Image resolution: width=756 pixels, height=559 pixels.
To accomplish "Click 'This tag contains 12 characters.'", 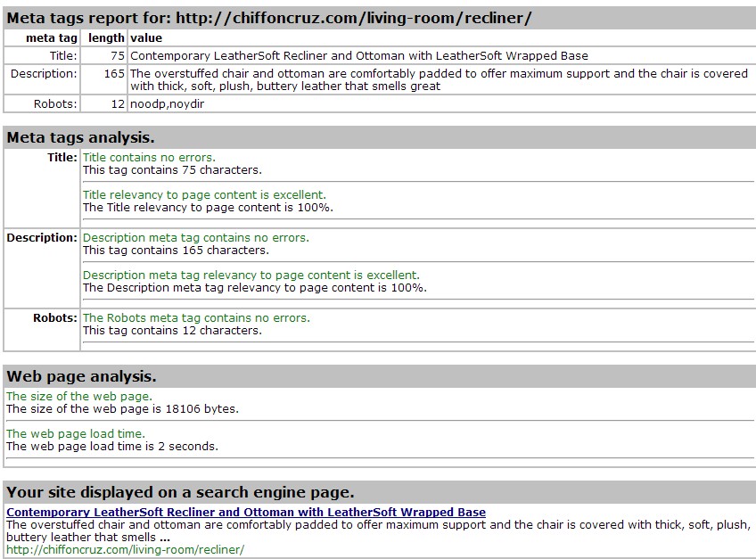I will point(172,331).
